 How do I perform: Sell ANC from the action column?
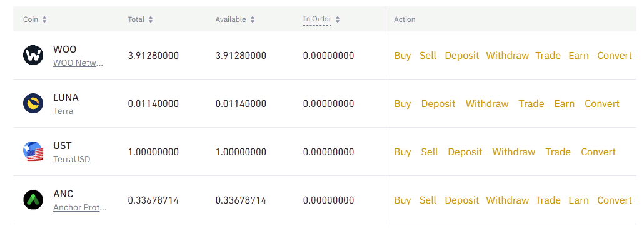pos(428,200)
